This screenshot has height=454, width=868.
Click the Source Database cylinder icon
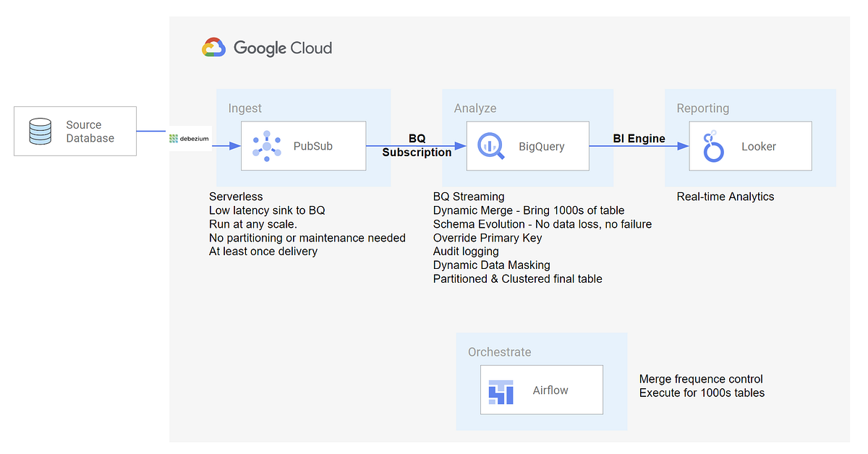coord(41,131)
